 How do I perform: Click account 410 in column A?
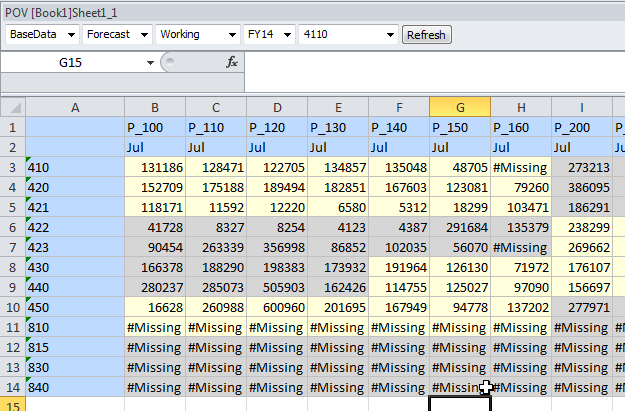pyautogui.click(x=75, y=167)
